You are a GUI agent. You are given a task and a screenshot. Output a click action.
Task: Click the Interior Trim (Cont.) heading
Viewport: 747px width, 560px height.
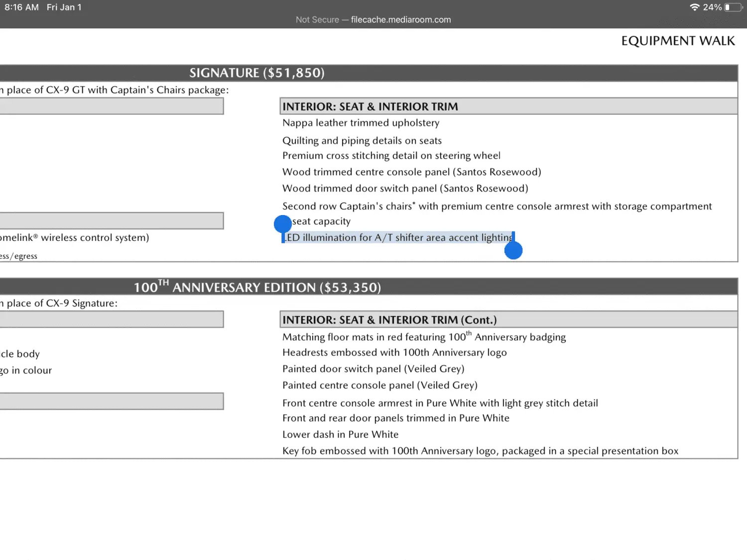(x=389, y=320)
